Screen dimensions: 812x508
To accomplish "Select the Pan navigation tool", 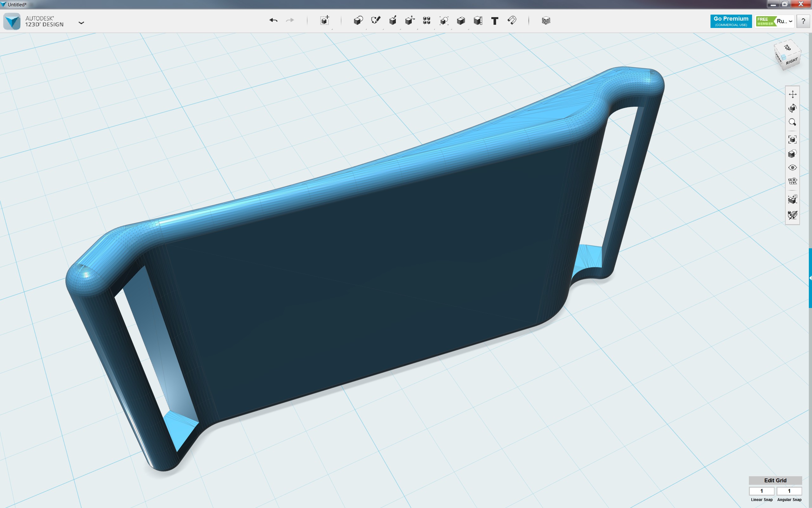I will point(793,94).
